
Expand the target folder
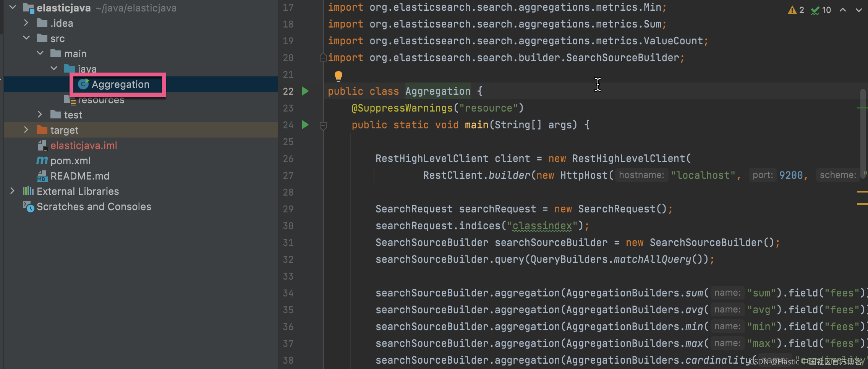click(26, 130)
